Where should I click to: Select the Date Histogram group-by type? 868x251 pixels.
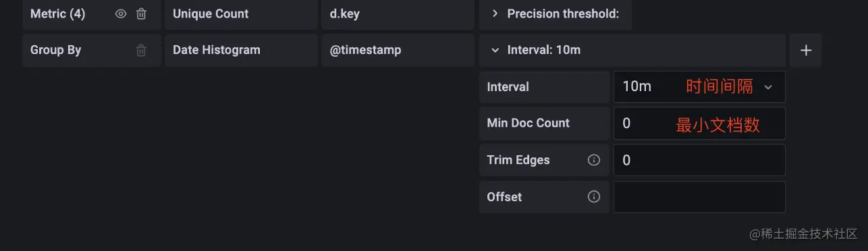tap(241, 50)
